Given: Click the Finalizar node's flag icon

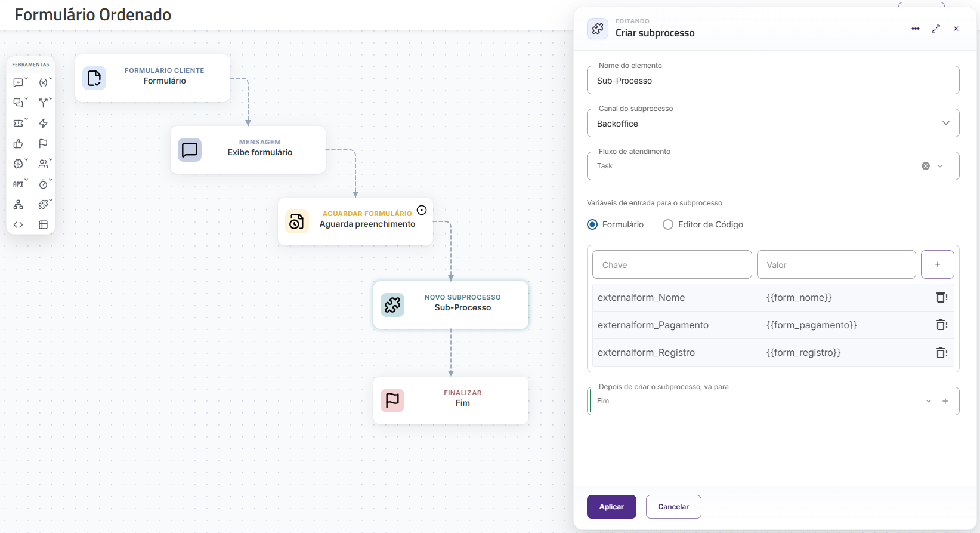Looking at the screenshot, I should [x=392, y=400].
